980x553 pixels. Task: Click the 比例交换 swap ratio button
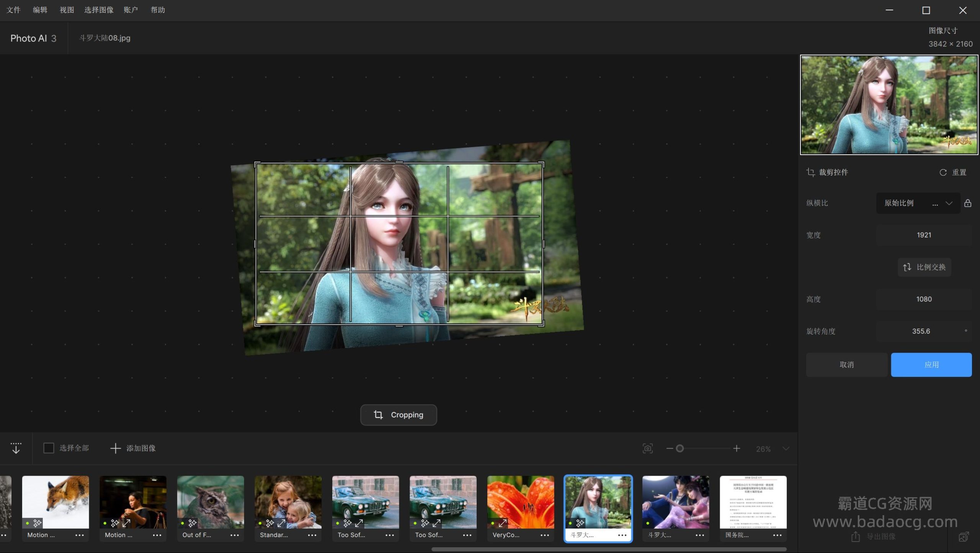pyautogui.click(x=924, y=267)
